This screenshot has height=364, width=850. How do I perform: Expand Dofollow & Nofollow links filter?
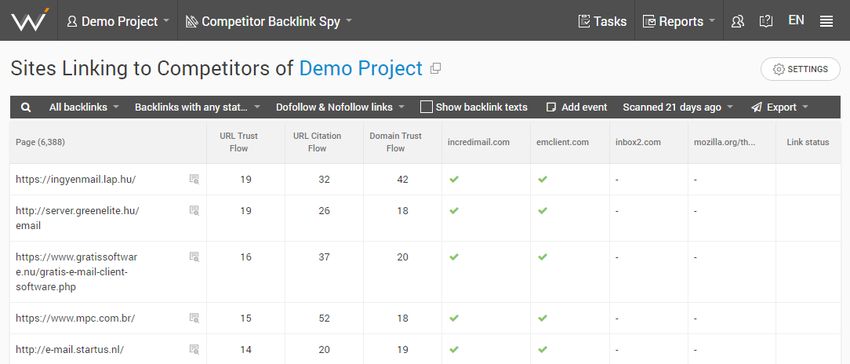pyautogui.click(x=340, y=107)
